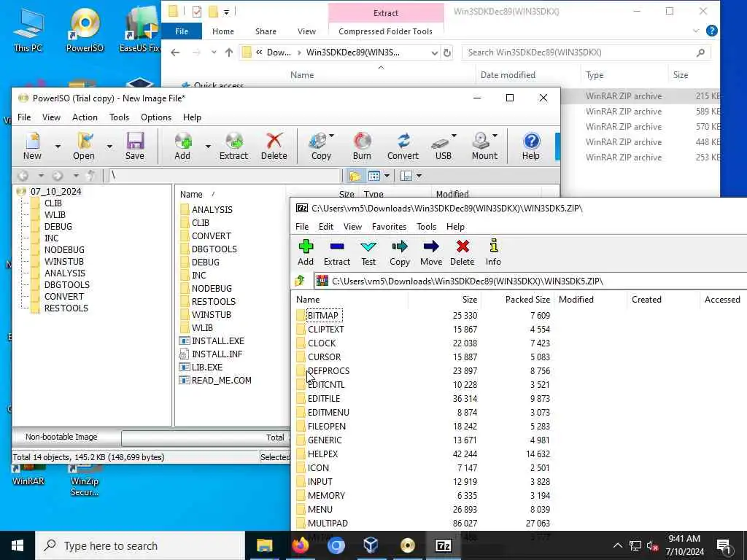747x560 pixels.
Task: Click the File Explorer search box
Action: point(586,52)
